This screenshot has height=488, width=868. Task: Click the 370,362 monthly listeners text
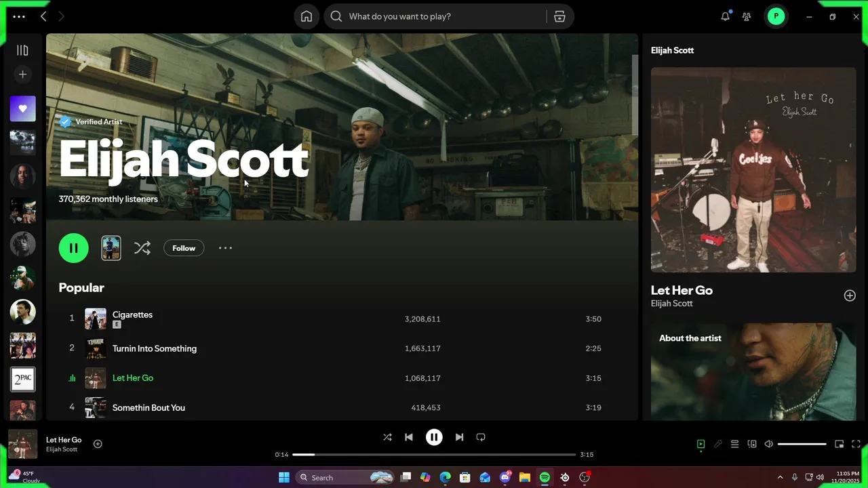108,199
